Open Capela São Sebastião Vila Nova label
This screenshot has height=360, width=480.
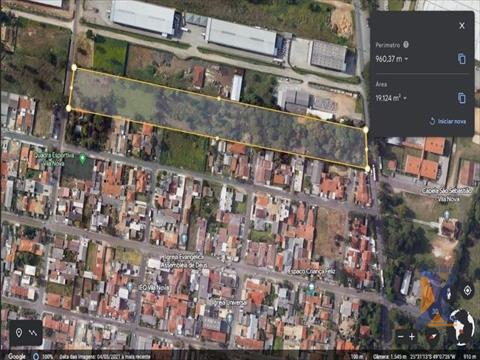(x=447, y=194)
